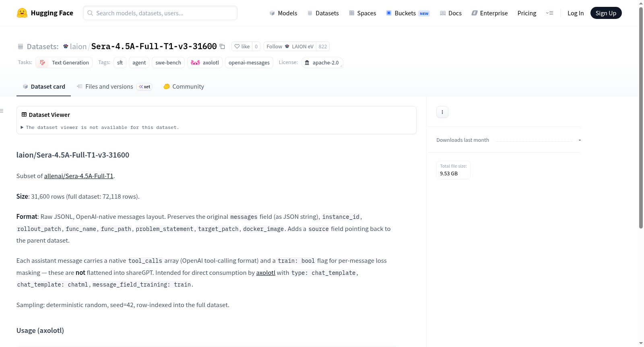Click the Total file size 9.53 GB box
644x347 pixels.
click(x=453, y=170)
